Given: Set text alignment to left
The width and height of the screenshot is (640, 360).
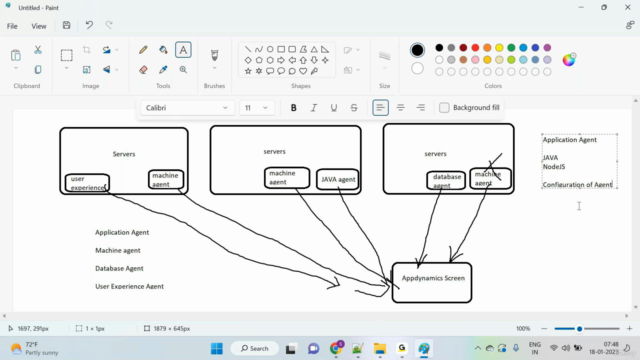Looking at the screenshot, I should pyautogui.click(x=380, y=108).
